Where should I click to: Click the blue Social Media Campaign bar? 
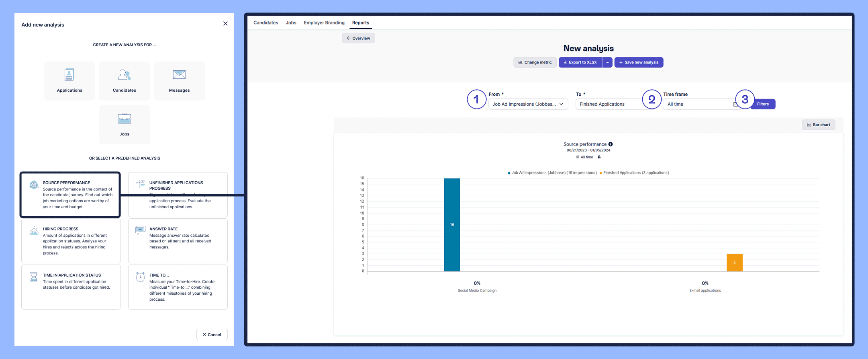(x=452, y=225)
